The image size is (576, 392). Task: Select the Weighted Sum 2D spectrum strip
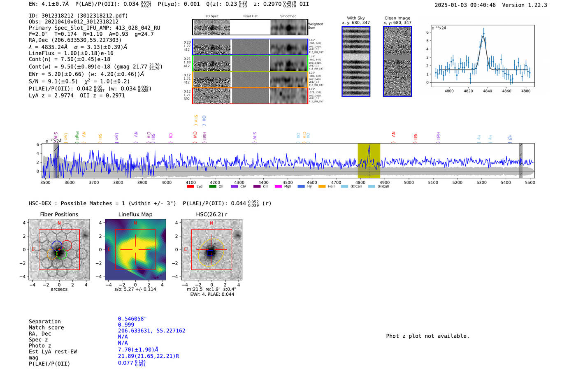[250, 27]
